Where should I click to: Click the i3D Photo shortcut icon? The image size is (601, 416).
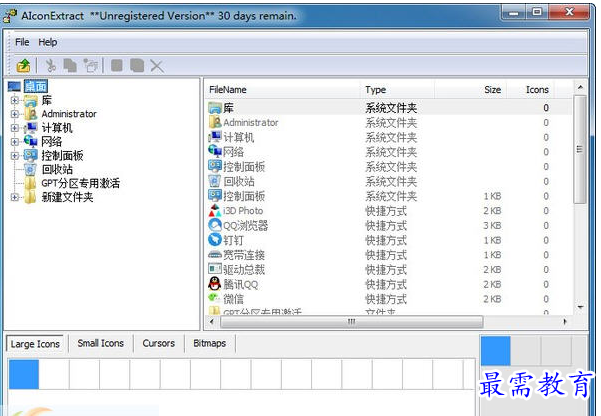pyautogui.click(x=215, y=210)
